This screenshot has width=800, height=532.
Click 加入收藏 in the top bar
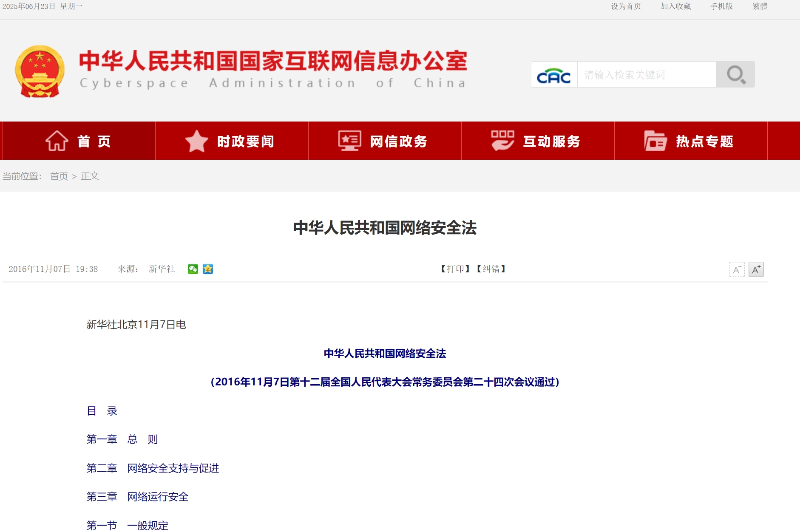[x=675, y=6]
